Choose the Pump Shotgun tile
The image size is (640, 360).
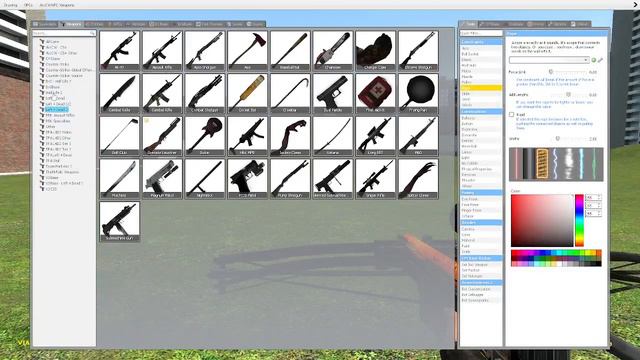[x=290, y=178]
